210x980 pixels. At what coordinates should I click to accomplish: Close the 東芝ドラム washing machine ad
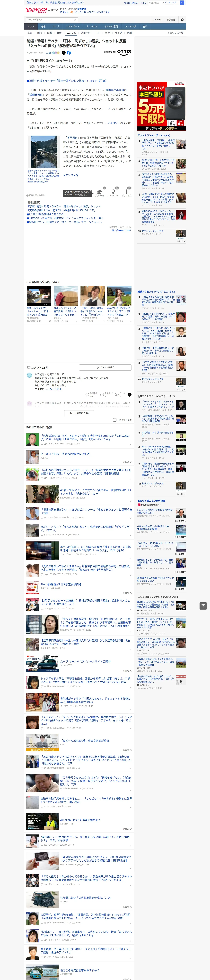pyautogui.click(x=184, y=83)
